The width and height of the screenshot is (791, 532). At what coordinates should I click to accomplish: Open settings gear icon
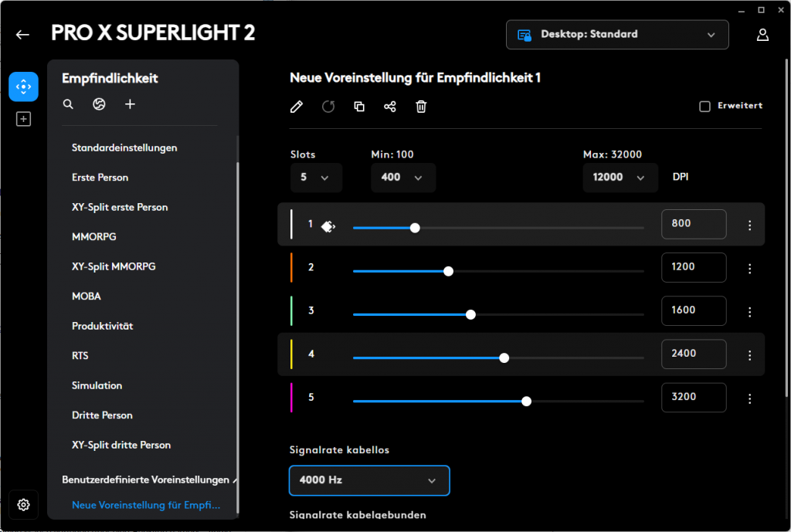click(23, 504)
